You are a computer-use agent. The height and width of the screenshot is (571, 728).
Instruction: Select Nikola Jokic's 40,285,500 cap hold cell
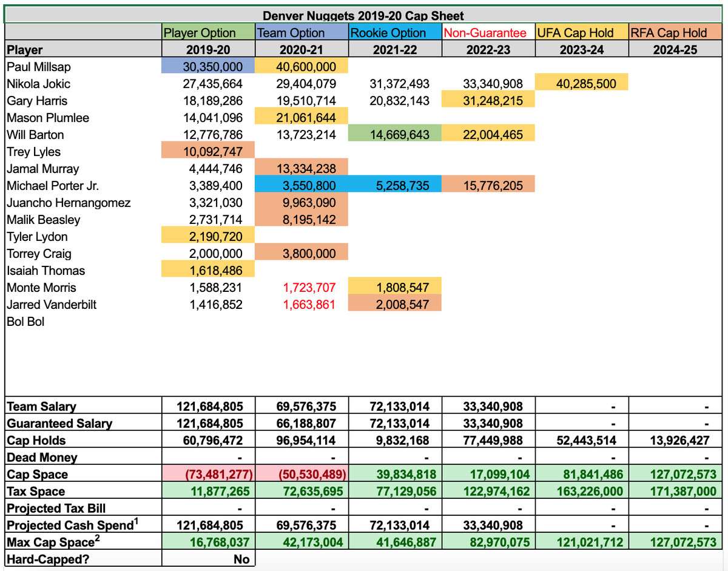click(582, 83)
